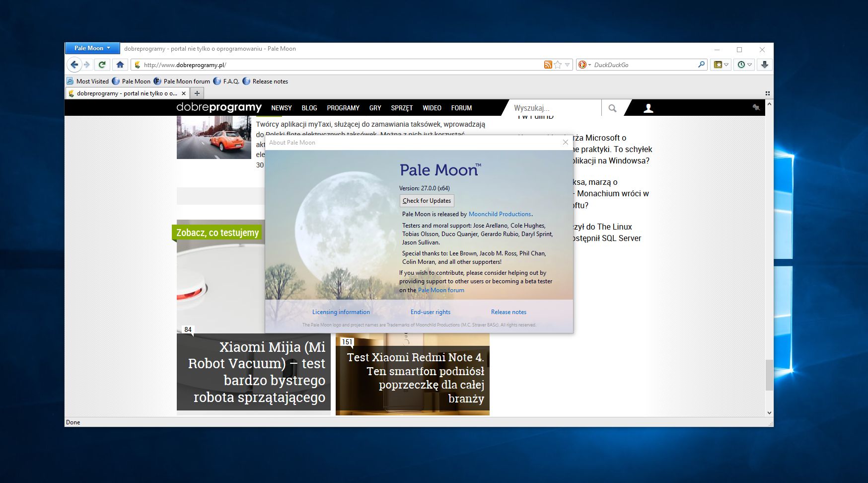The image size is (868, 483).
Task: Open the F.A.Q. bookmark
Action: [x=226, y=81]
